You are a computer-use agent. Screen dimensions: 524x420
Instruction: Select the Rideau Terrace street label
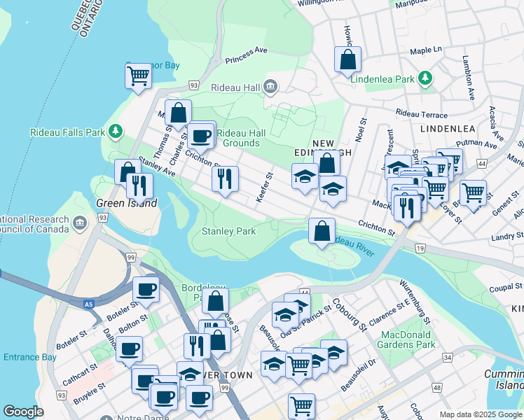pos(422,113)
